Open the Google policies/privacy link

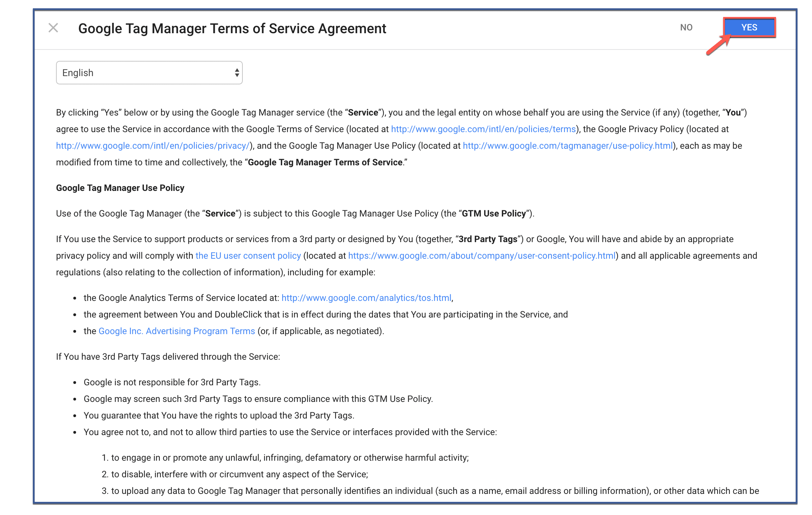click(x=153, y=146)
